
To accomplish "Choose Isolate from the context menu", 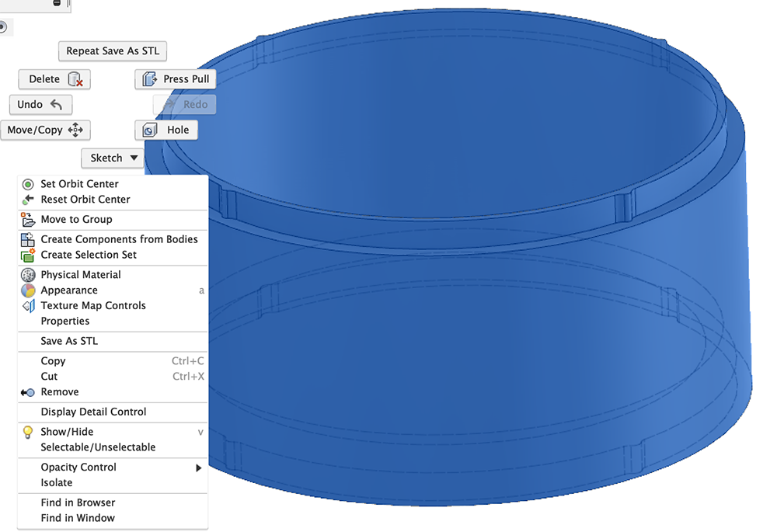I will (x=113, y=483).
